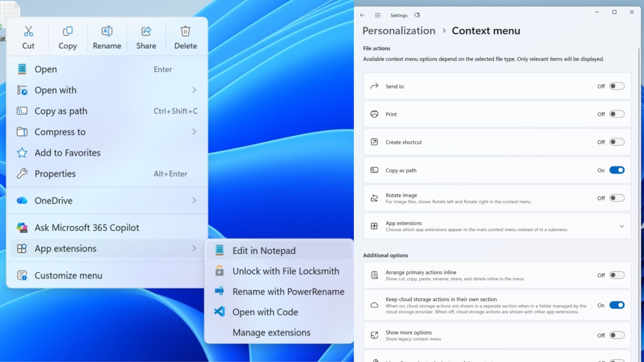
Task: Click the Copy as path icon in context menu
Action: [22, 111]
